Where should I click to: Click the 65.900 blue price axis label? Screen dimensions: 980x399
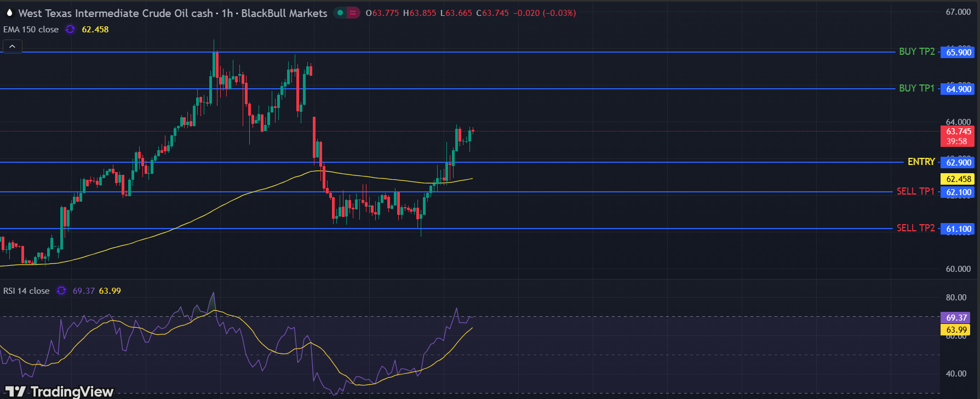[x=958, y=53]
